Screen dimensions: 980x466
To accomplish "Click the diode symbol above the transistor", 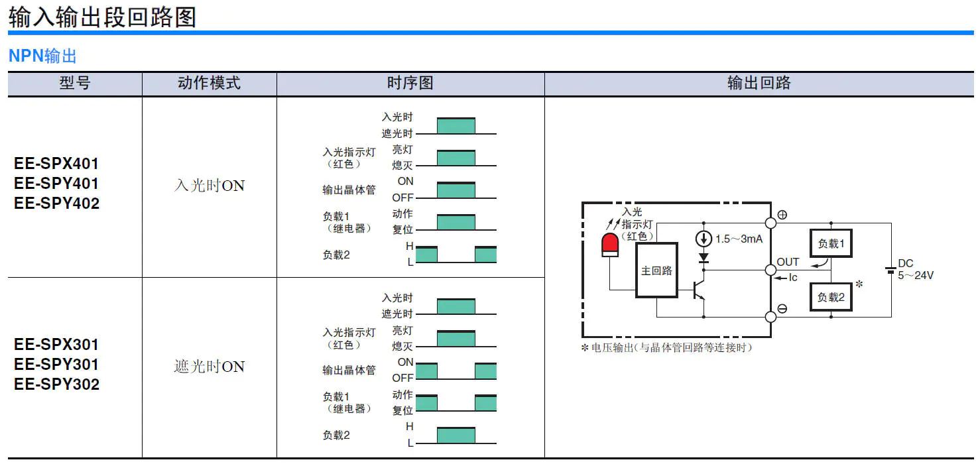I will (704, 257).
